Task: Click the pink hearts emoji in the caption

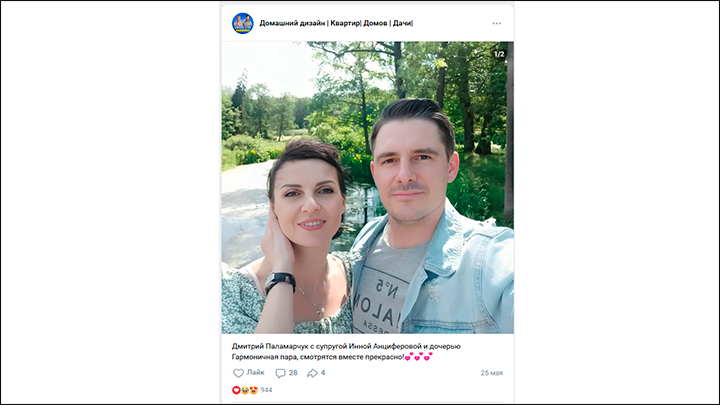Action: click(418, 356)
